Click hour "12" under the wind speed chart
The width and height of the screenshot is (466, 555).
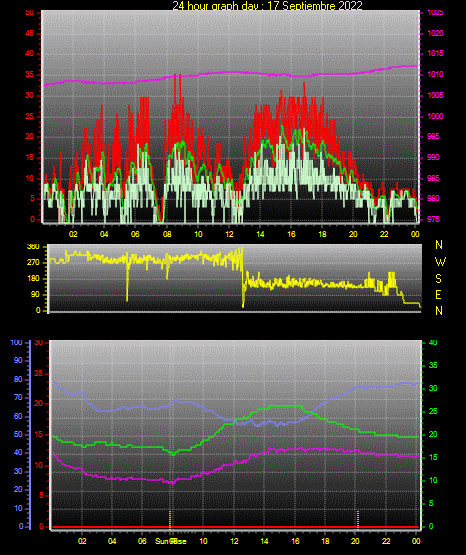coord(229,234)
